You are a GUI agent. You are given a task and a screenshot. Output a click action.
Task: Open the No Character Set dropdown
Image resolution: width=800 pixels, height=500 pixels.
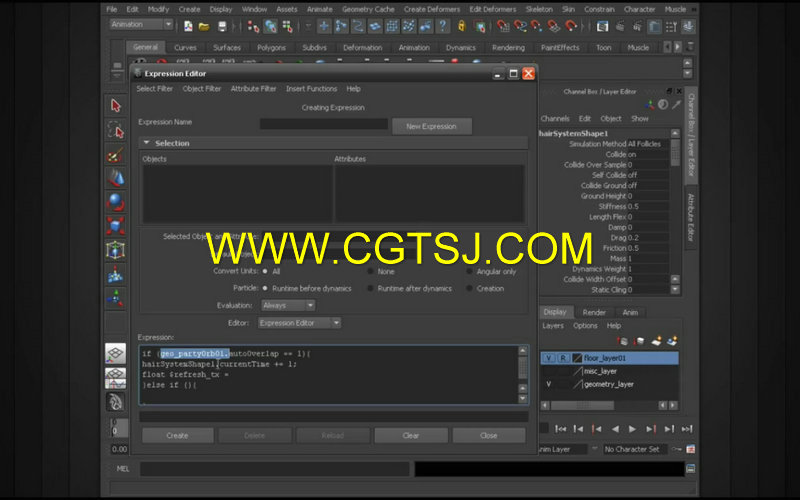[636, 449]
